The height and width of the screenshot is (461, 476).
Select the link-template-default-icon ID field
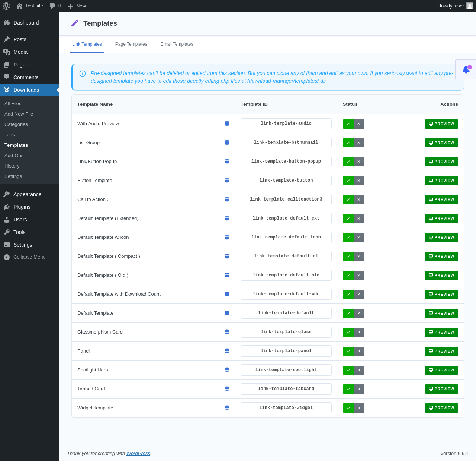(286, 237)
